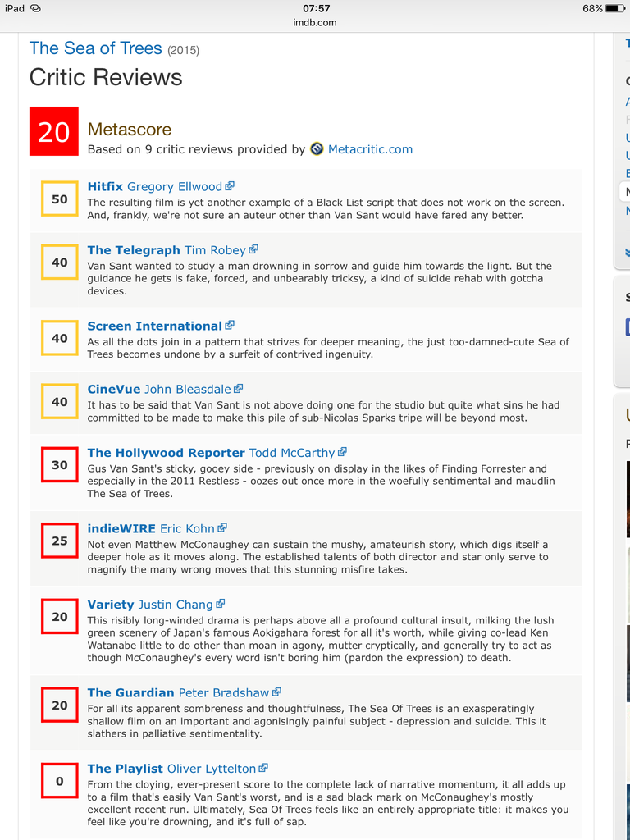Click external link icon next to Screen International
The width and height of the screenshot is (630, 840).
pyautogui.click(x=230, y=326)
